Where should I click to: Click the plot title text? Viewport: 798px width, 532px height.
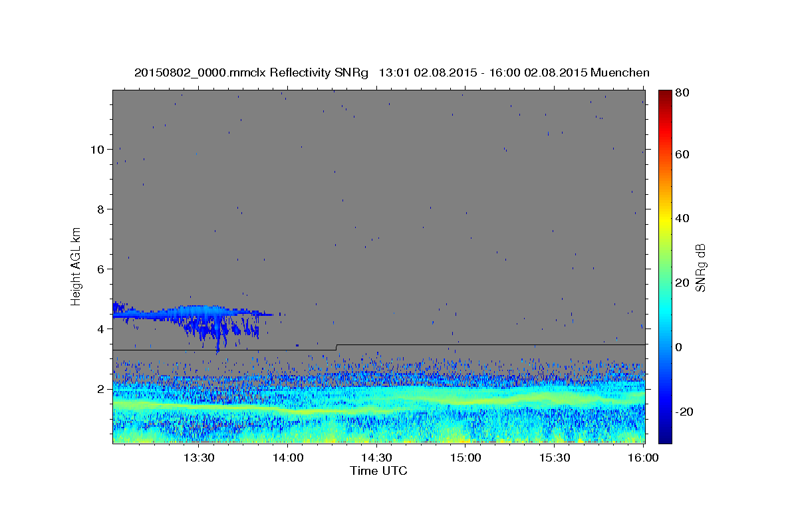[x=392, y=72]
